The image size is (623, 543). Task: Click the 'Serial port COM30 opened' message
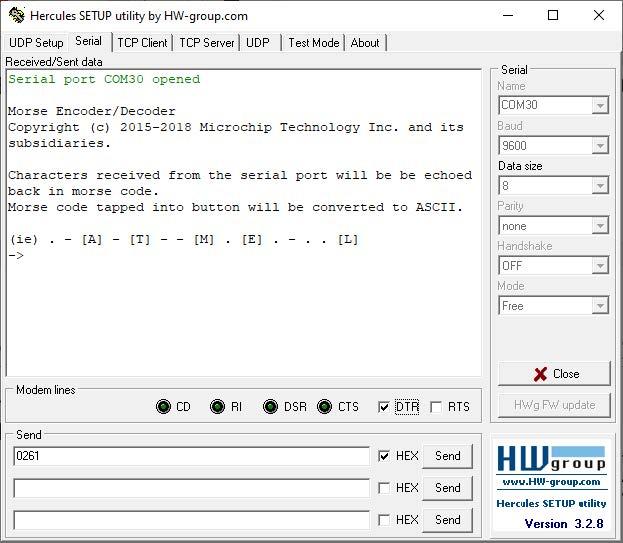(104, 79)
